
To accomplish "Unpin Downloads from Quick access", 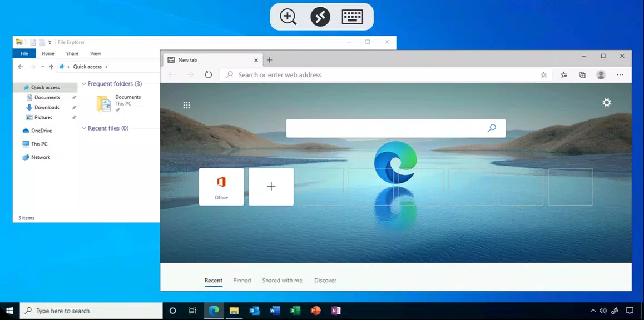I will [x=73, y=107].
